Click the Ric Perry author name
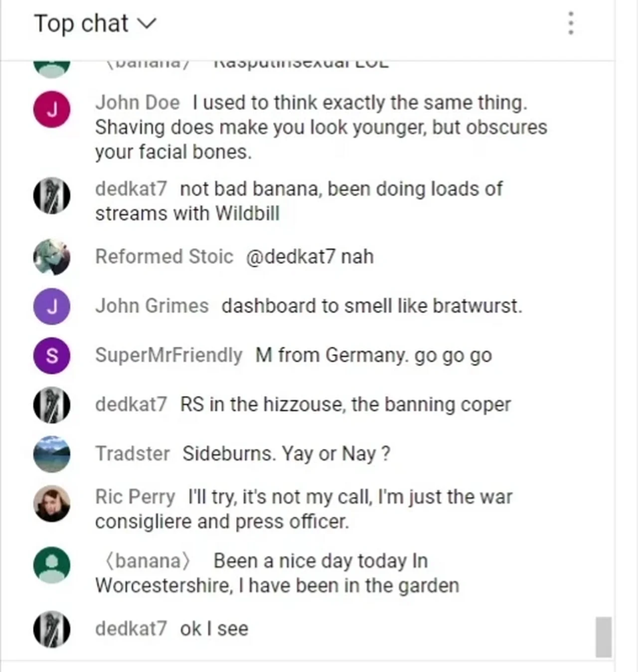Screen dimensions: 638x672 [x=135, y=497]
